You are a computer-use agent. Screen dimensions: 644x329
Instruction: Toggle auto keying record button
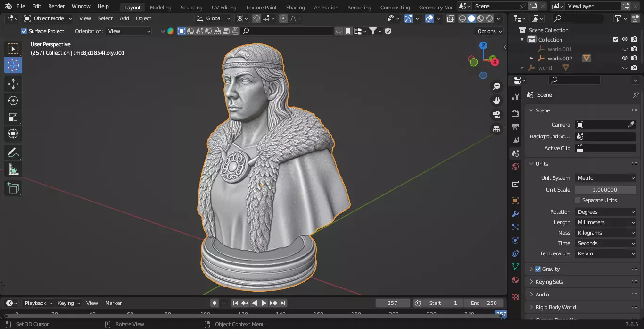[215, 303]
